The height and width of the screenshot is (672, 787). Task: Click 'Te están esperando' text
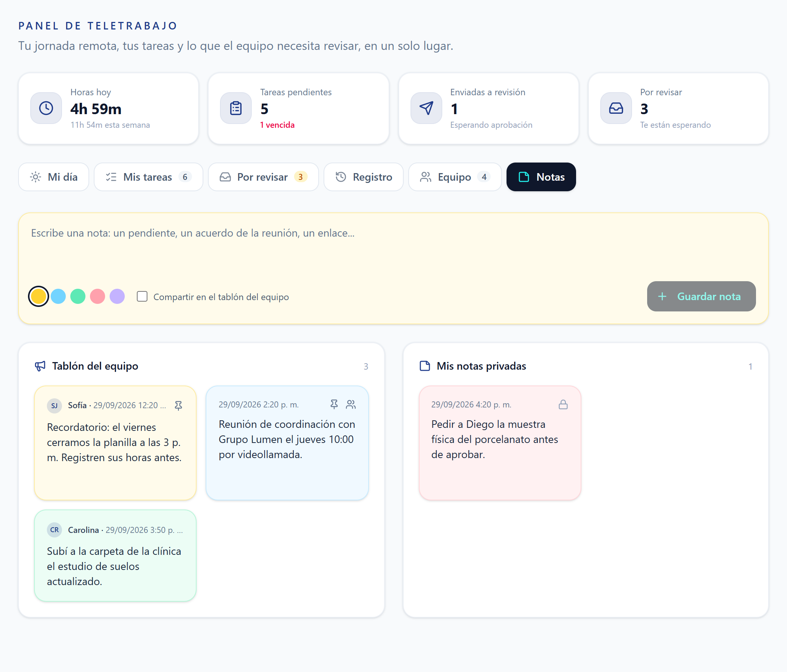[x=675, y=125]
